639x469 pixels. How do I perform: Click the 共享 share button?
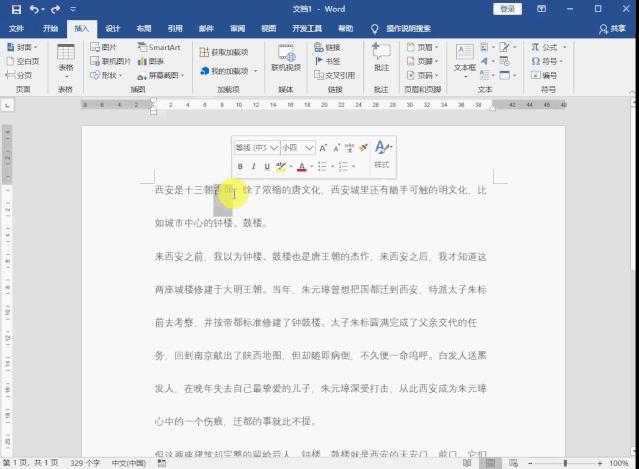click(612, 29)
